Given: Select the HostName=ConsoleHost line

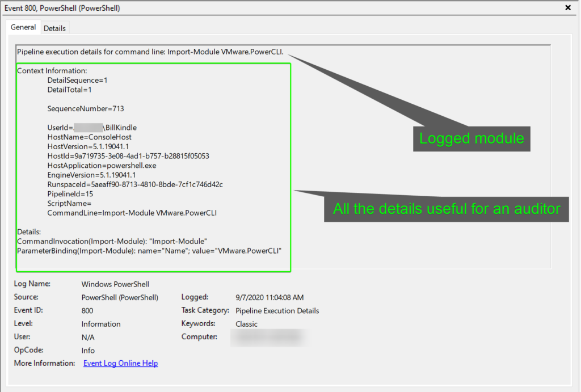Looking at the screenshot, I should coord(89,137).
